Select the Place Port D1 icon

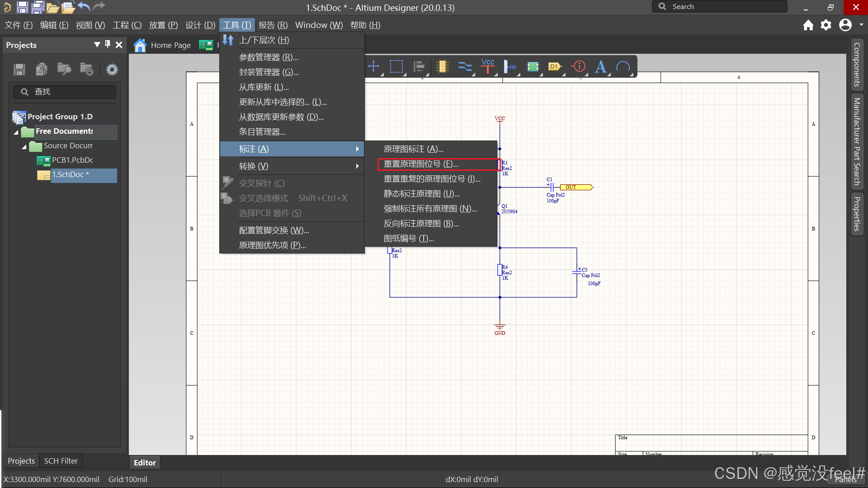point(555,67)
